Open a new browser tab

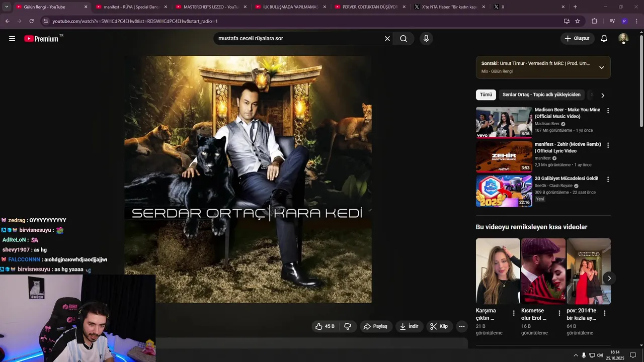point(575,7)
